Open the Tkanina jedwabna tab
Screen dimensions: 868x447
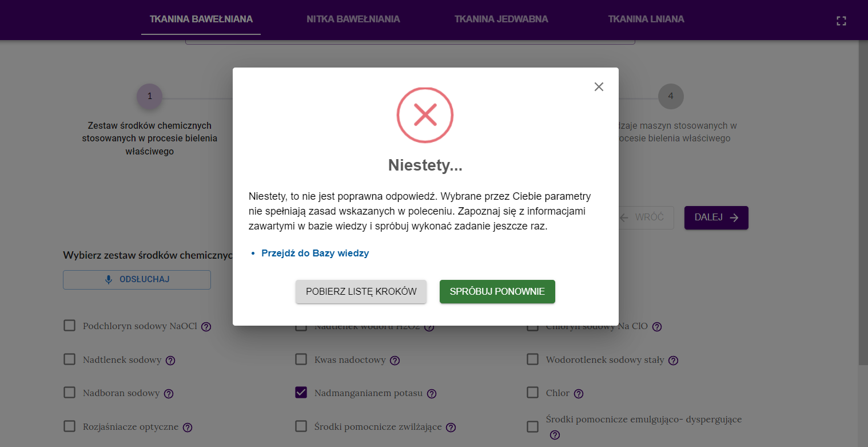[501, 19]
